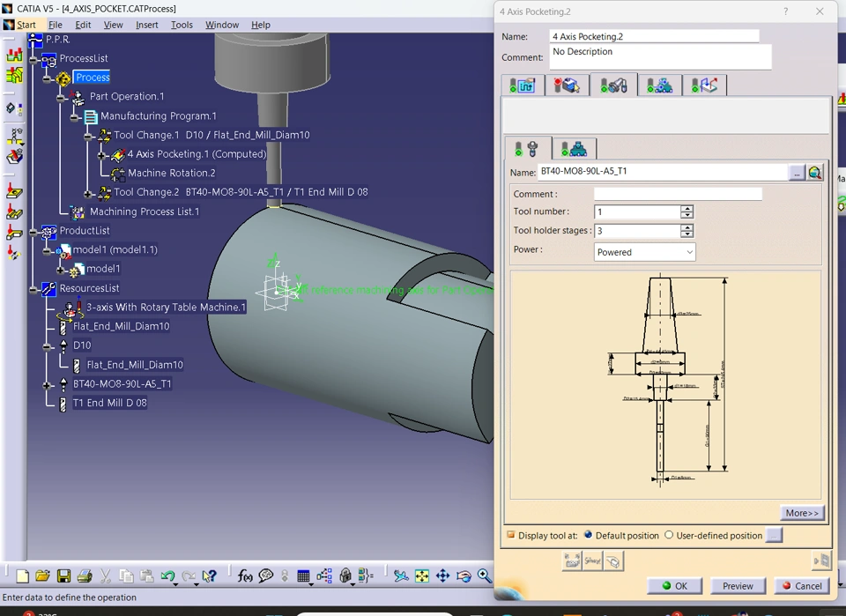Click the More>> button
Image resolution: width=846 pixels, height=616 pixels.
tap(802, 513)
